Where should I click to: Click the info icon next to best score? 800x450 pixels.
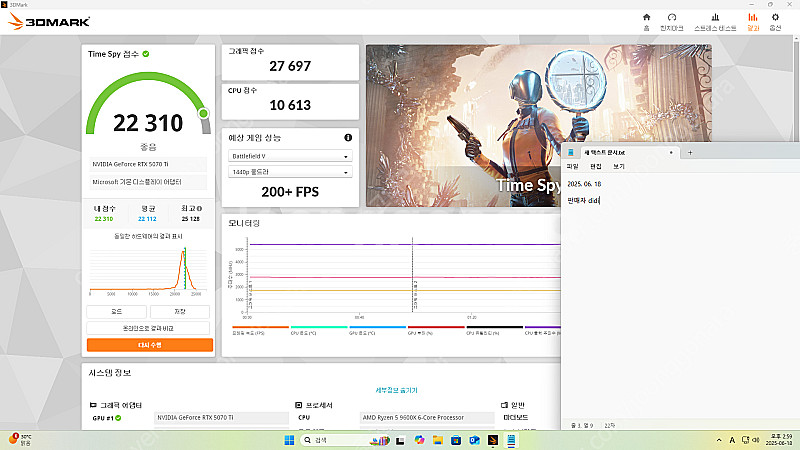199,208
